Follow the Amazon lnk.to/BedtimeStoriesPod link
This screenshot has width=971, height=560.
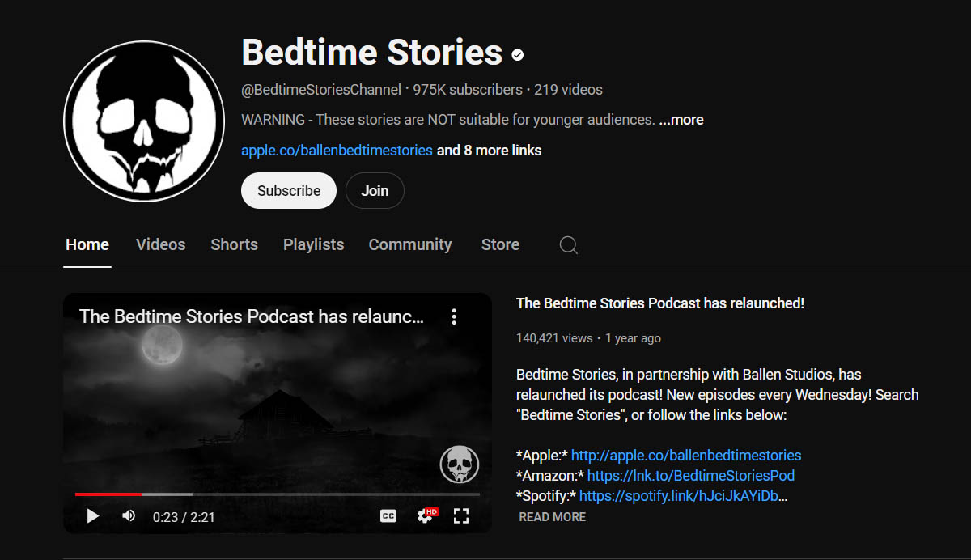click(x=691, y=475)
